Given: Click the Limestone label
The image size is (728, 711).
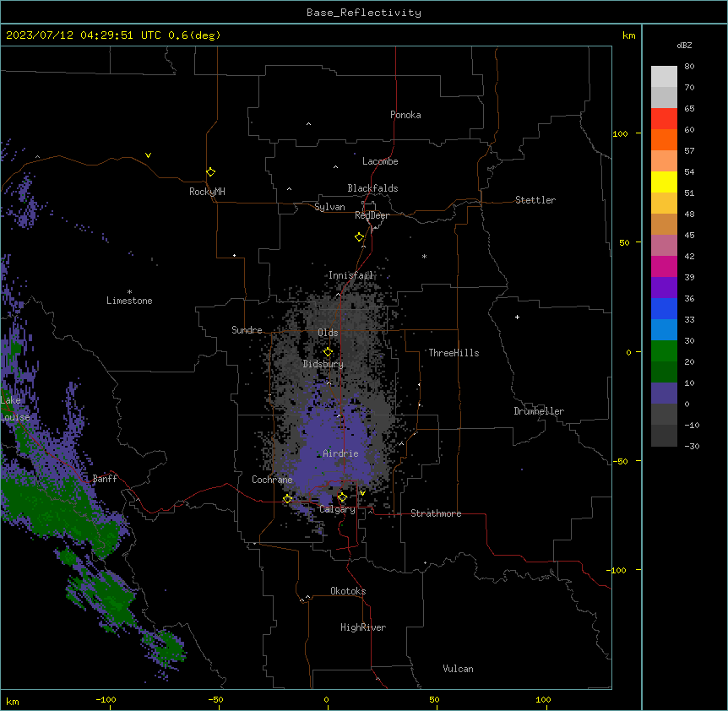Looking at the screenshot, I should [129, 301].
